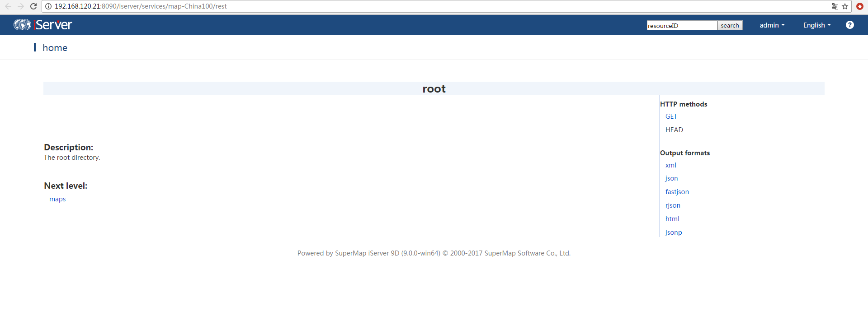Select the fastjson output format
Viewport: 868px width, 330px height.
point(677,192)
